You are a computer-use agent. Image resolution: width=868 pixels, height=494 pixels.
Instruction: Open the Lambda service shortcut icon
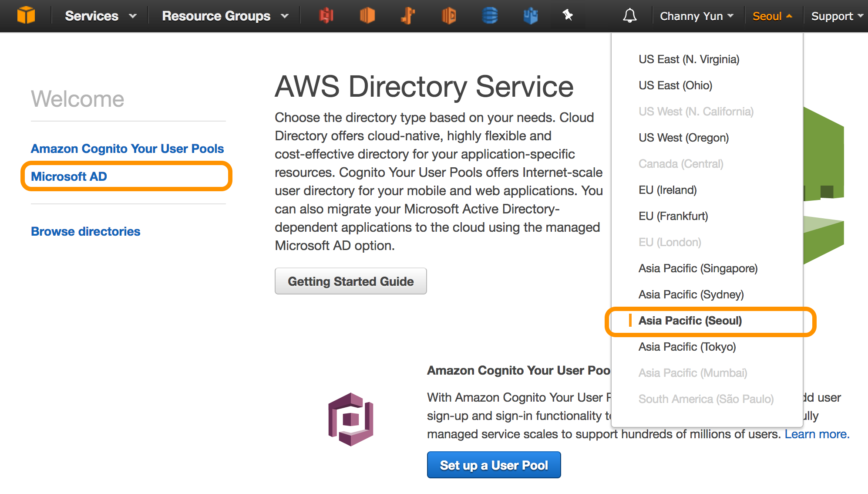[x=449, y=16]
